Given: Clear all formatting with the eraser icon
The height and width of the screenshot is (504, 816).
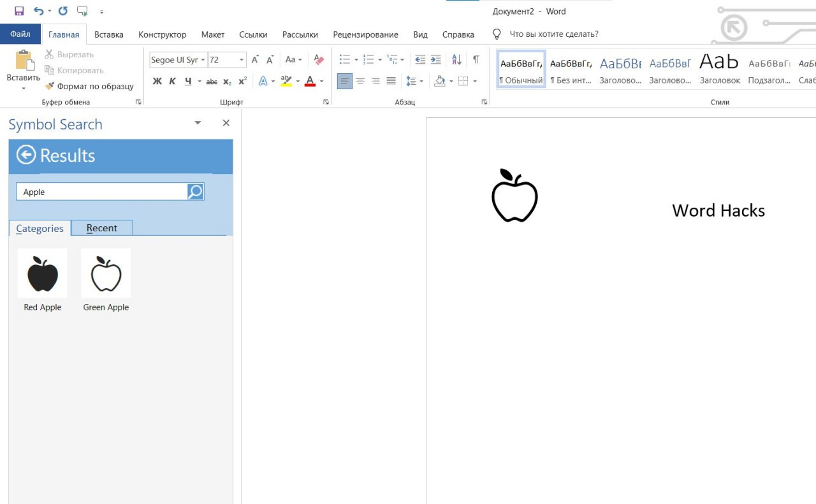Looking at the screenshot, I should coord(319,60).
